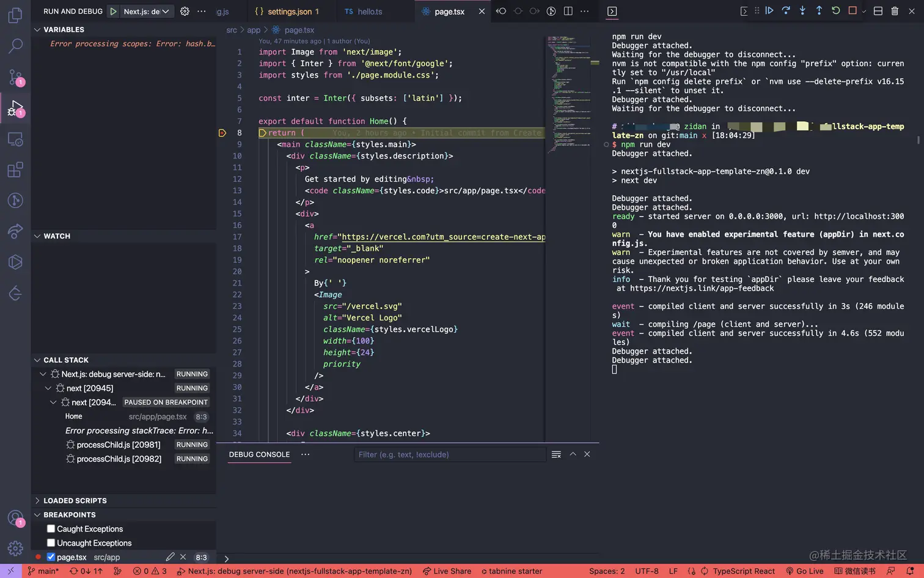
Task: Click the Step Over debug icon
Action: tap(786, 11)
